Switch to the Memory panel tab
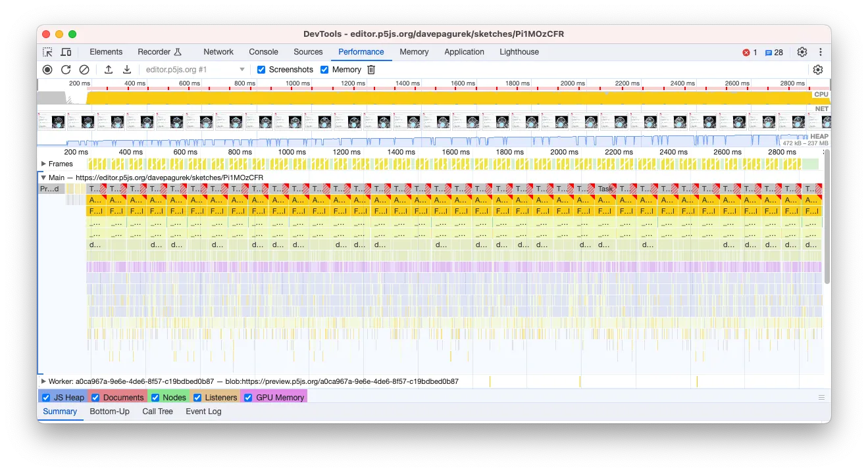868x472 pixels. 414,52
